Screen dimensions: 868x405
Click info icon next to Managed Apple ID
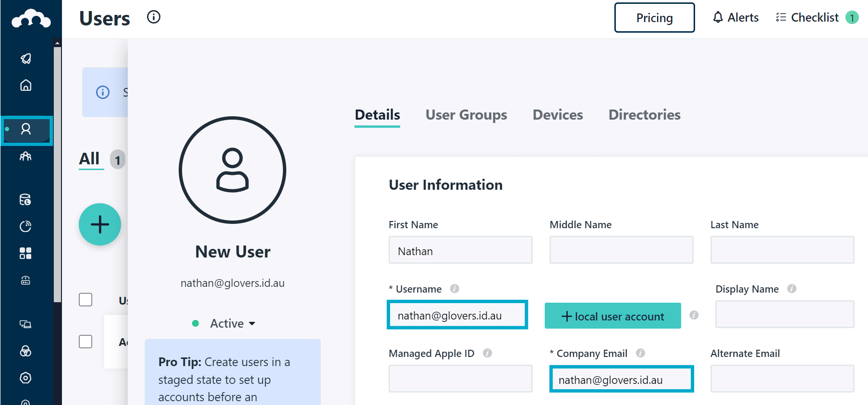tap(487, 353)
